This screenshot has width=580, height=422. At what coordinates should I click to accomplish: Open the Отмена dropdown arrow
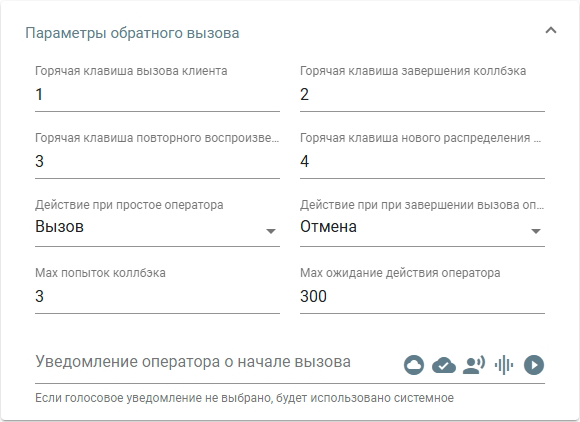536,231
